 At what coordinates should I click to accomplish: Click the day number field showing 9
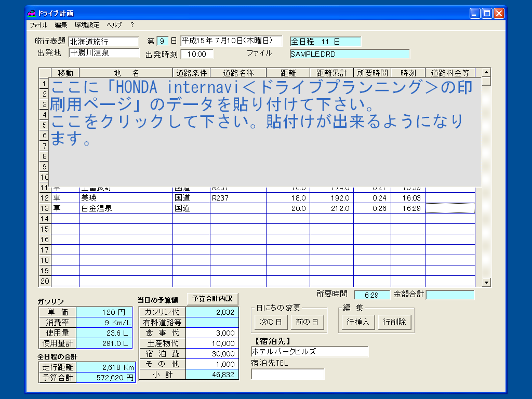tap(163, 41)
